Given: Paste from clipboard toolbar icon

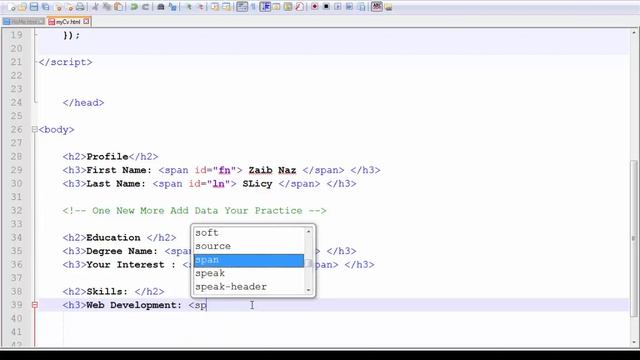Looking at the screenshot, I should 118,7.
